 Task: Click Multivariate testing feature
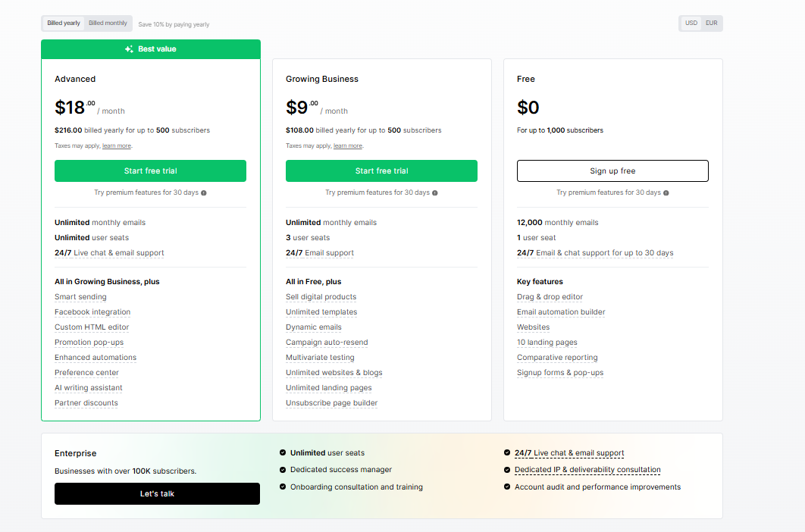[x=320, y=358]
